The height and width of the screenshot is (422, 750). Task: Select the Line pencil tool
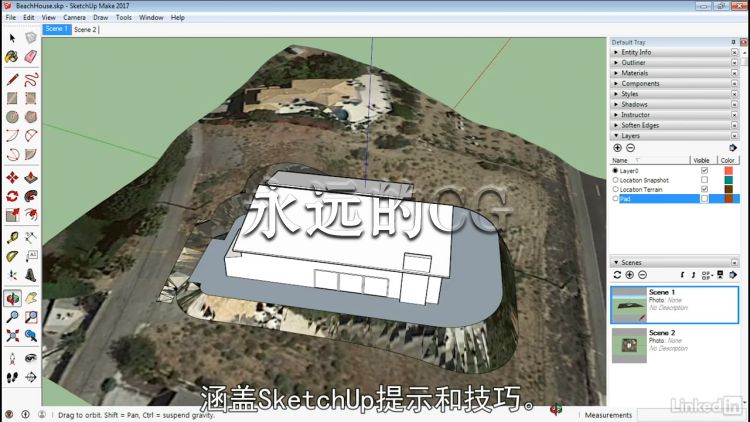12,79
